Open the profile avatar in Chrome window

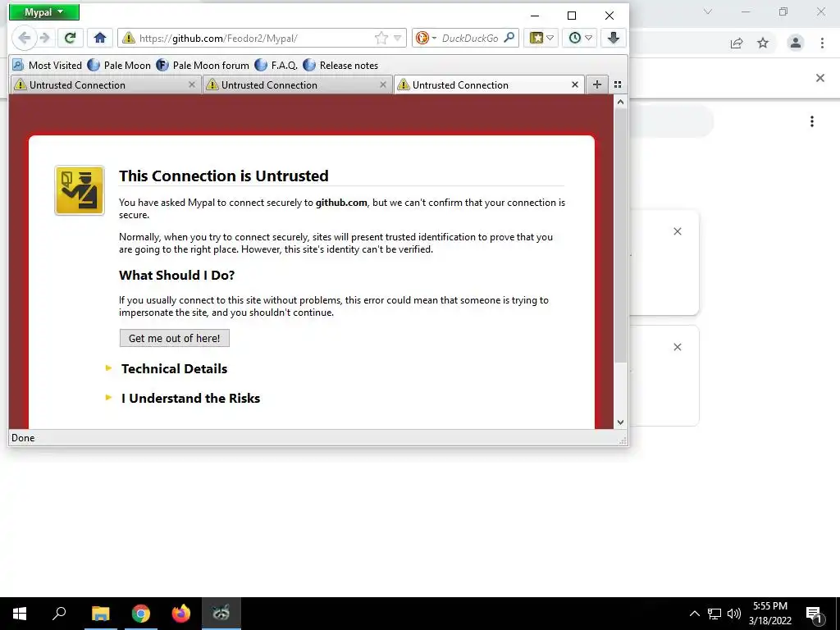click(x=796, y=43)
